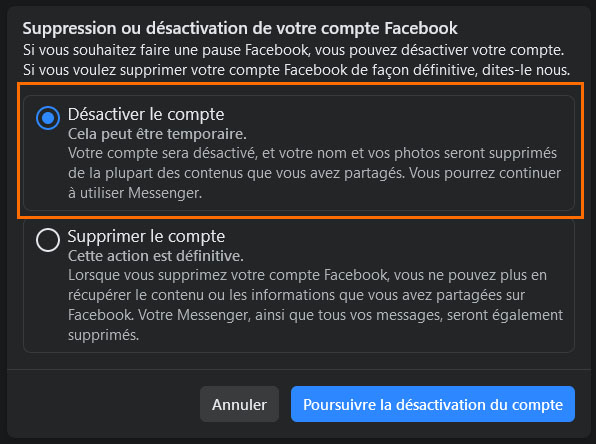Click the line ending à utiliser Messenger

135,193
